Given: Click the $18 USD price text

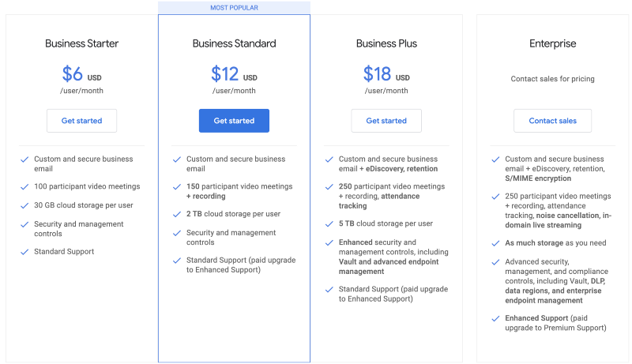Looking at the screenshot, I should coord(386,74).
